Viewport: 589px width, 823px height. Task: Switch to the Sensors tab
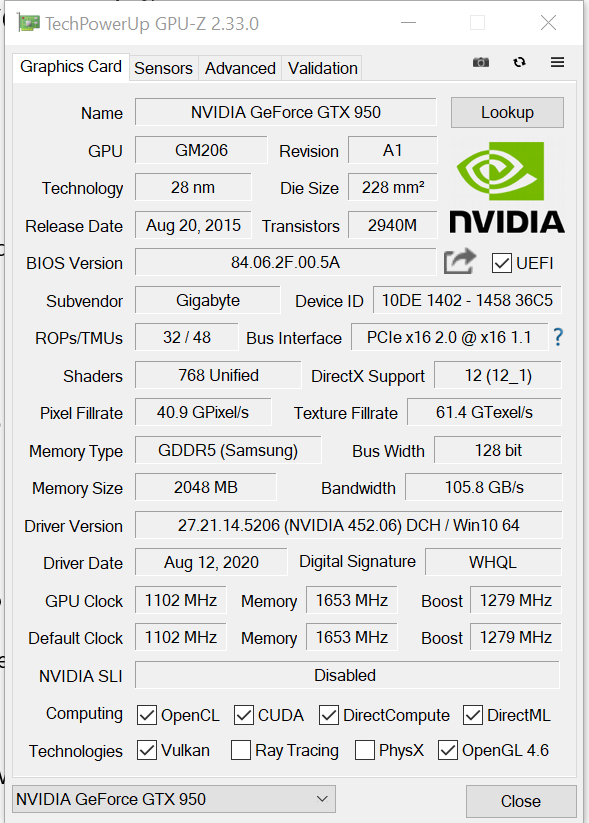click(163, 68)
